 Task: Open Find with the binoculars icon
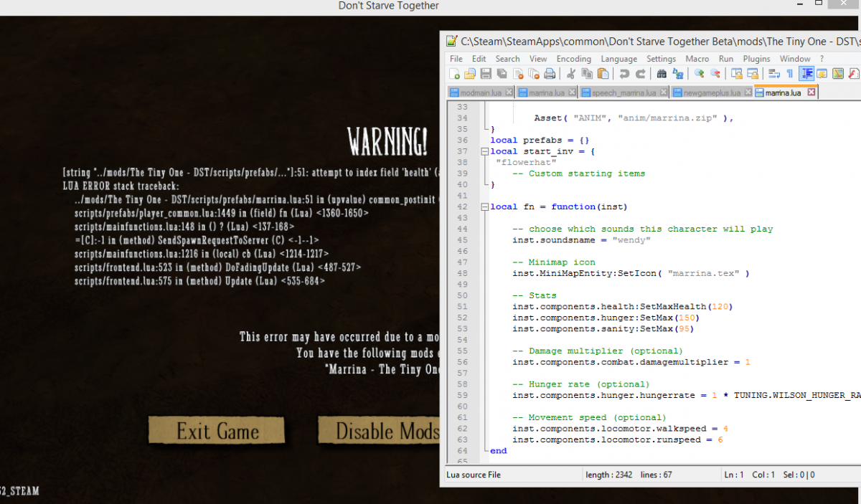[662, 74]
